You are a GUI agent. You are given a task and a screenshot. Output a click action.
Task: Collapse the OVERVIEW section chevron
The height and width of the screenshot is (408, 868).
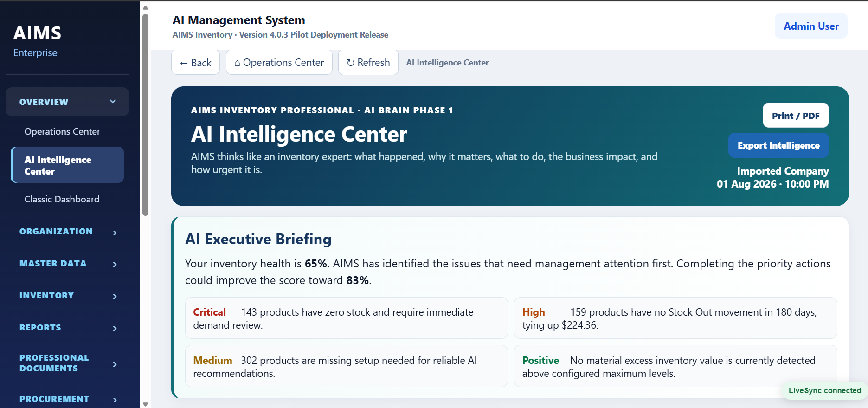pos(113,102)
